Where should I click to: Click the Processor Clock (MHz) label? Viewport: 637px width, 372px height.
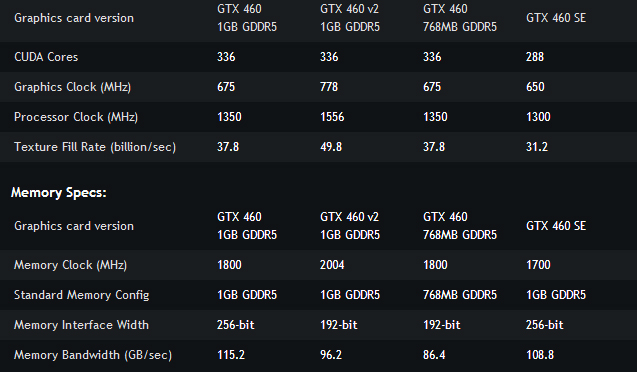tap(76, 117)
